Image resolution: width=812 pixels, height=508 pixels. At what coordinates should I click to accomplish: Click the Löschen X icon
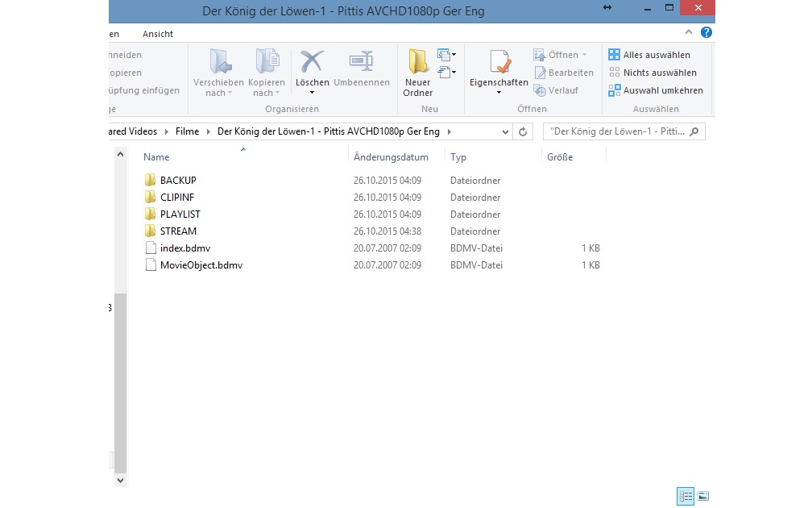click(x=312, y=61)
